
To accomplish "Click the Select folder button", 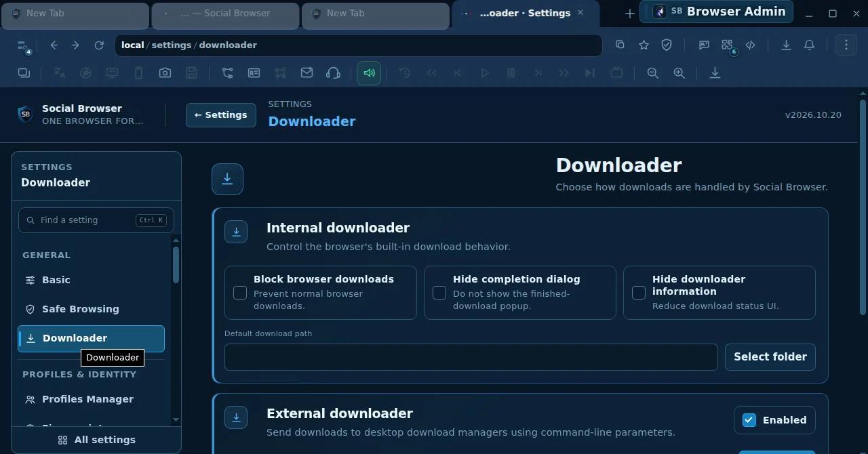I will pos(770,357).
